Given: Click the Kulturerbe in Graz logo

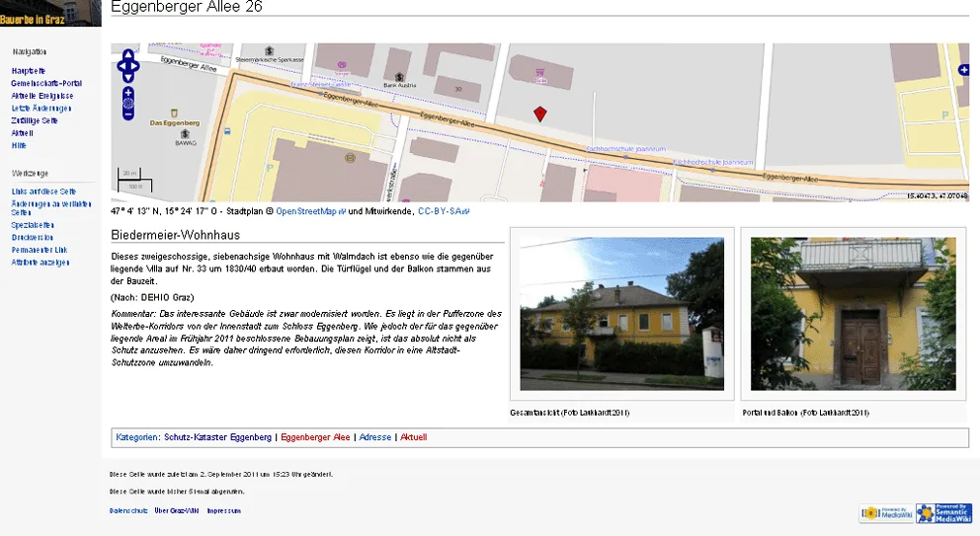Looking at the screenshot, I should pos(50,13).
